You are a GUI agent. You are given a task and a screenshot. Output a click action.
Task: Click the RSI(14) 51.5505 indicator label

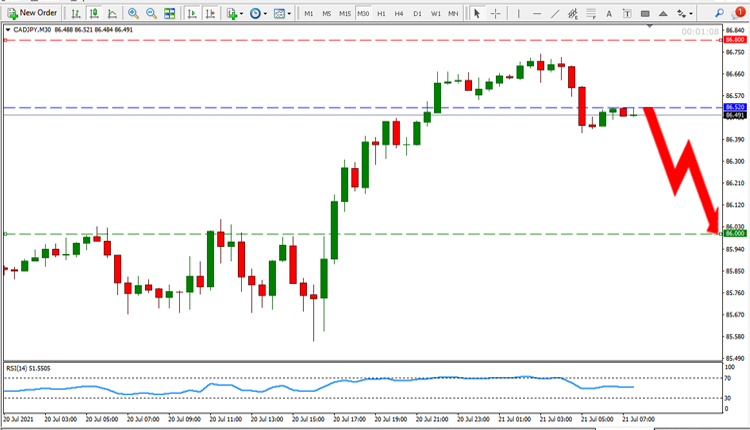coord(28,368)
